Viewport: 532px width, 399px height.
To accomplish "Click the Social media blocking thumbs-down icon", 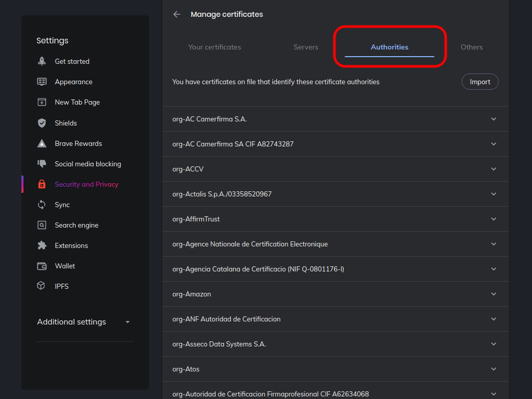I will point(42,164).
